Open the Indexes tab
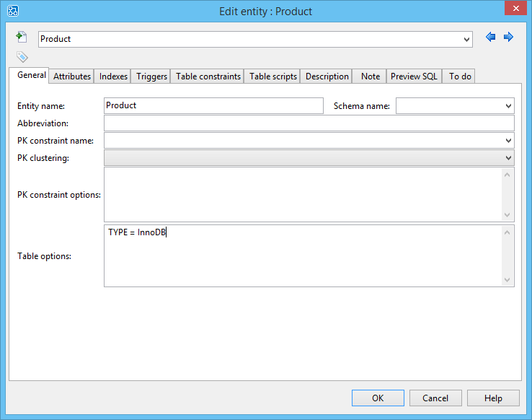The height and width of the screenshot is (420, 532). [x=113, y=76]
